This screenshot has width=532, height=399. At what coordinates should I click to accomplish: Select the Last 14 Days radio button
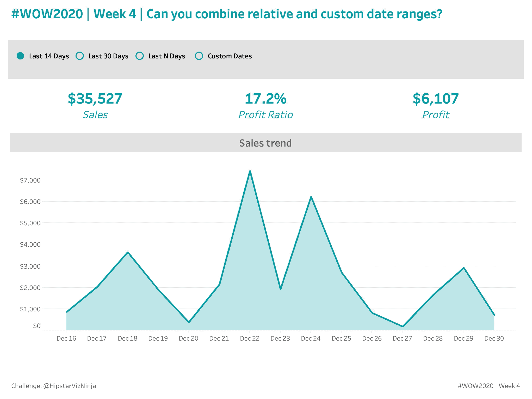[20, 56]
